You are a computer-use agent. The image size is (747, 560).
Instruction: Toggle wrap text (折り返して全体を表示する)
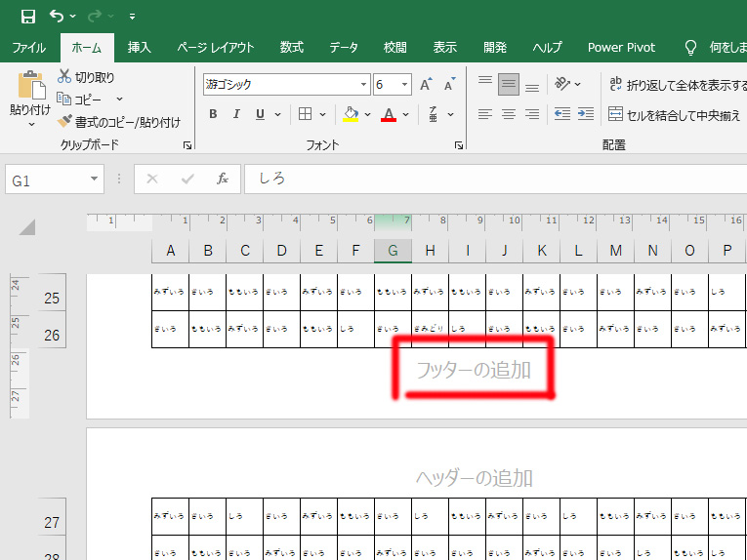coord(673,85)
